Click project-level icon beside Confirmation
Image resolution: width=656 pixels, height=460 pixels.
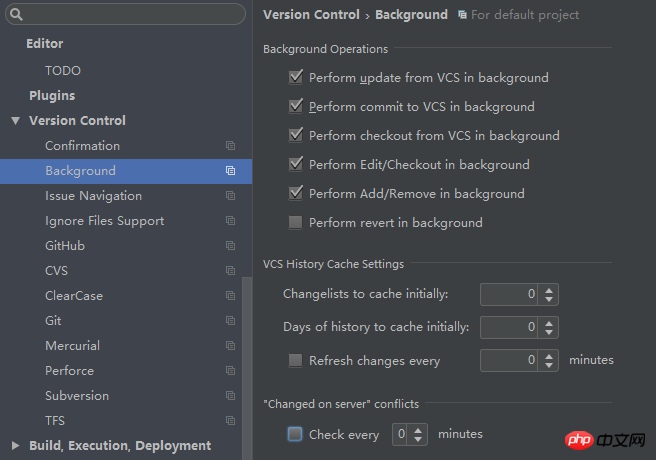pyautogui.click(x=231, y=146)
